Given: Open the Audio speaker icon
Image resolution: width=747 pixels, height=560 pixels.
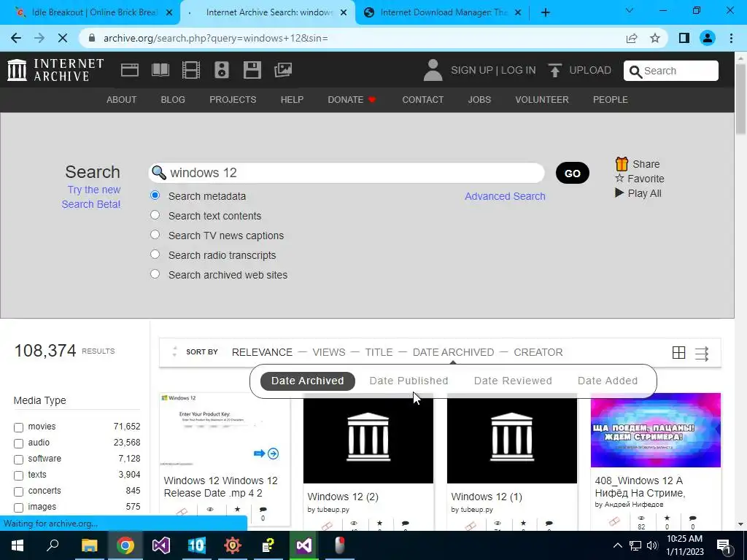Looking at the screenshot, I should point(222,70).
